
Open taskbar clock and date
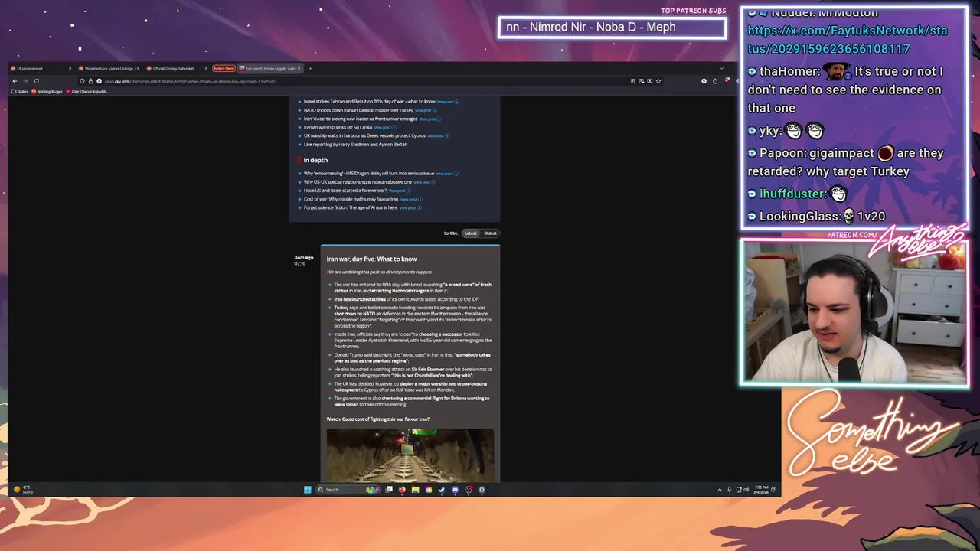[x=761, y=490]
